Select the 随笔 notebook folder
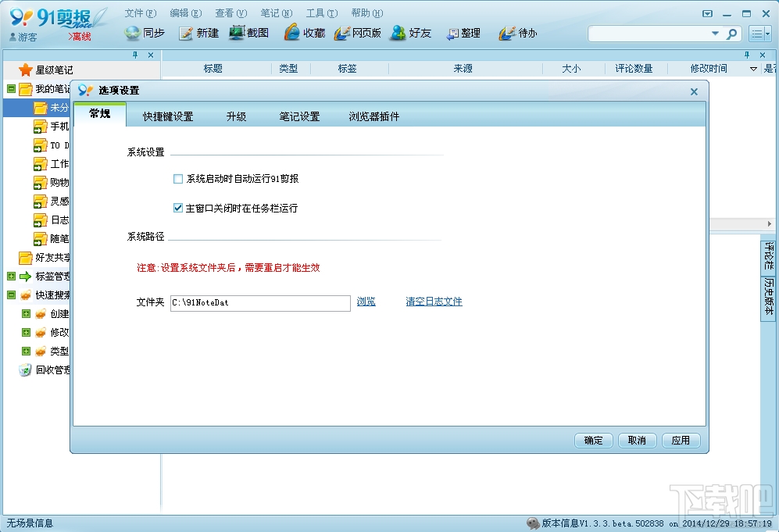Viewport: 779px width, 532px height. point(51,239)
